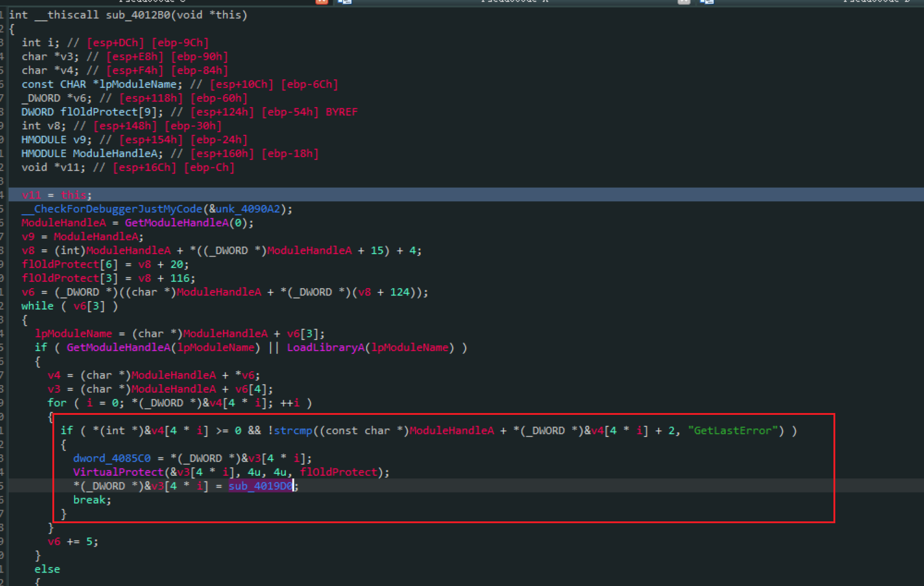This screenshot has height=586, width=924.
Task: Open the highlighted sub_4019D0 reference
Action: click(x=261, y=486)
